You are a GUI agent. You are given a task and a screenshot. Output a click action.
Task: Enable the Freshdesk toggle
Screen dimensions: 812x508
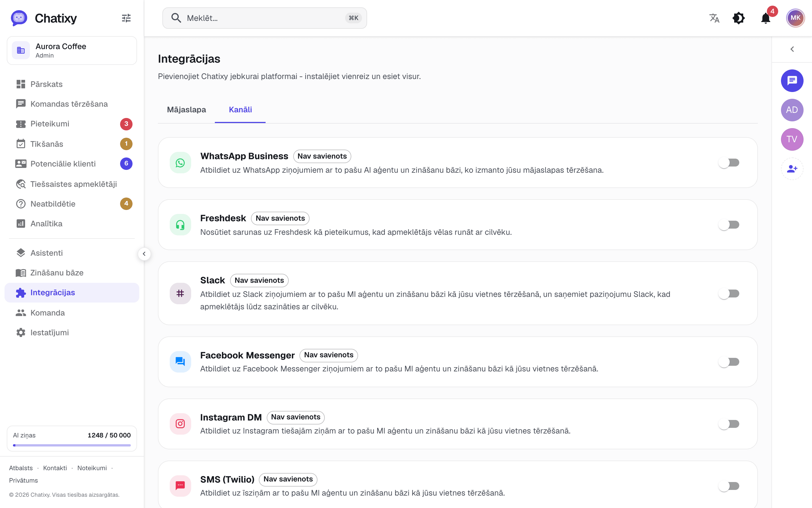(729, 225)
